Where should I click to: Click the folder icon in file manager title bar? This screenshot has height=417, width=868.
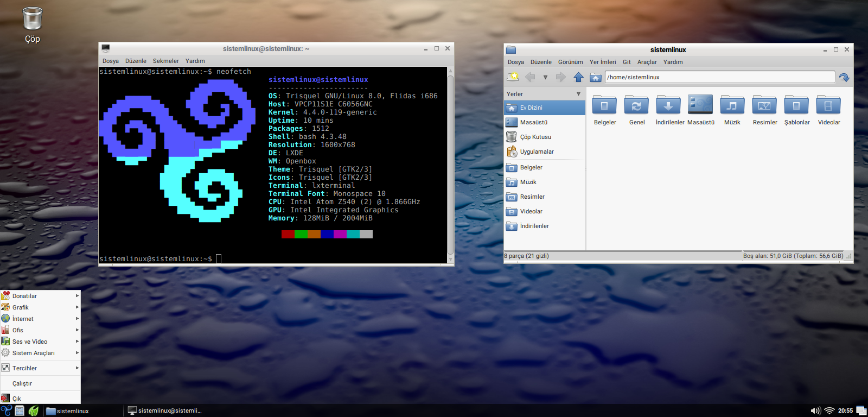(511, 49)
